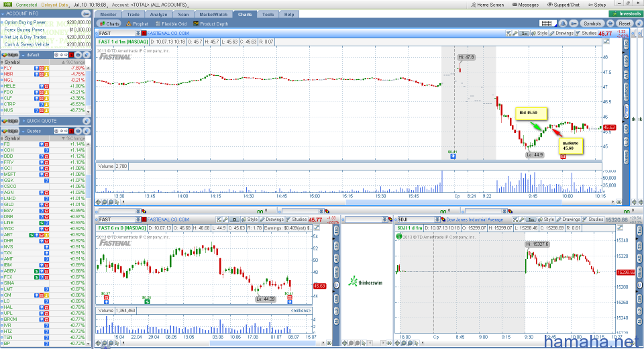The height and width of the screenshot is (349, 644).
Task: Click the 1m timeframe button on $DJI chart
Action: [531, 219]
